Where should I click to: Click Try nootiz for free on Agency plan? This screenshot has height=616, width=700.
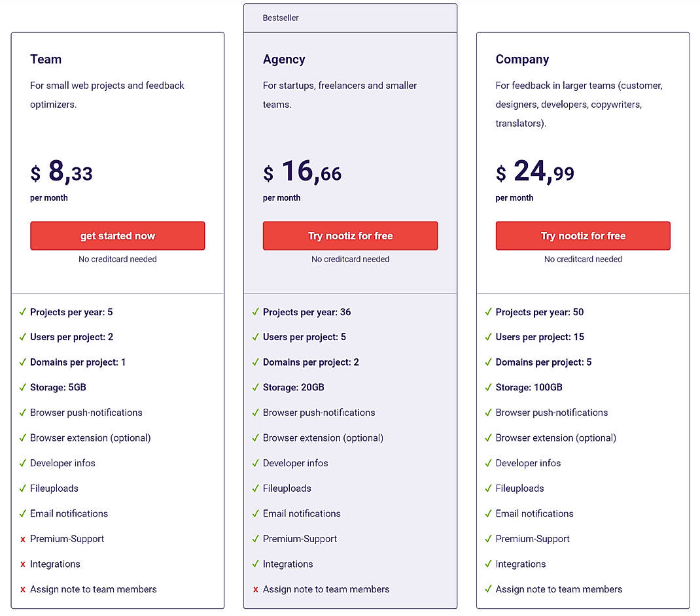pyautogui.click(x=350, y=235)
